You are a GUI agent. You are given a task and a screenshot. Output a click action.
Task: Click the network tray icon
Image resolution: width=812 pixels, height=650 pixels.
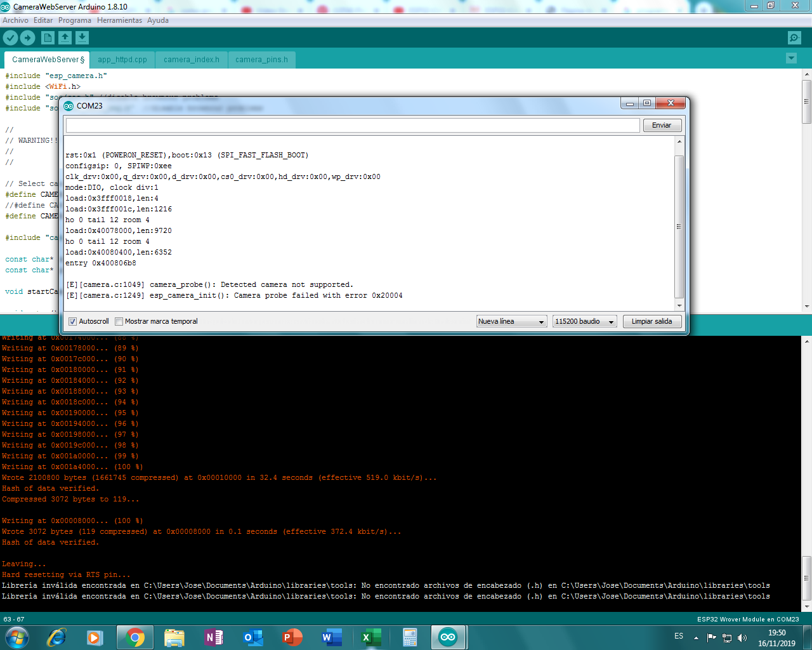[727, 637]
